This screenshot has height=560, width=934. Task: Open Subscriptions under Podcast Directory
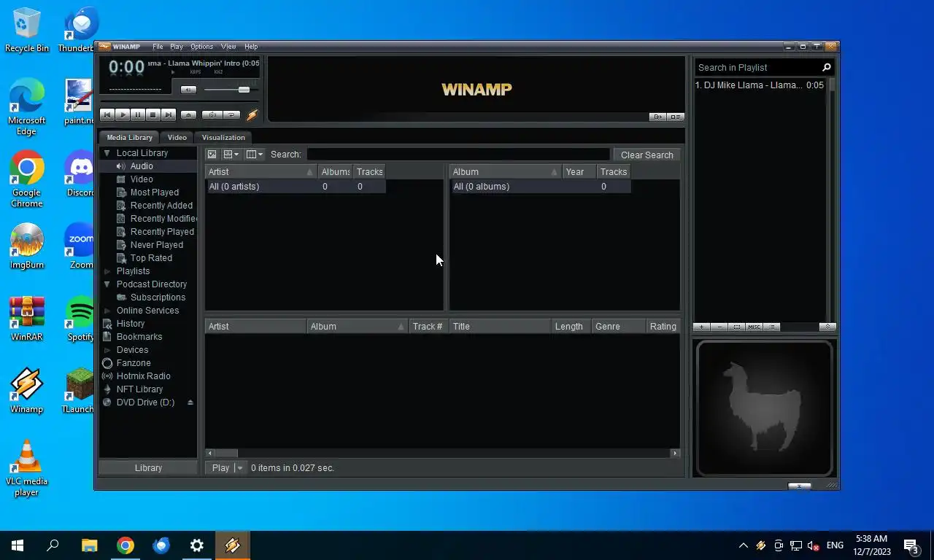tap(158, 297)
